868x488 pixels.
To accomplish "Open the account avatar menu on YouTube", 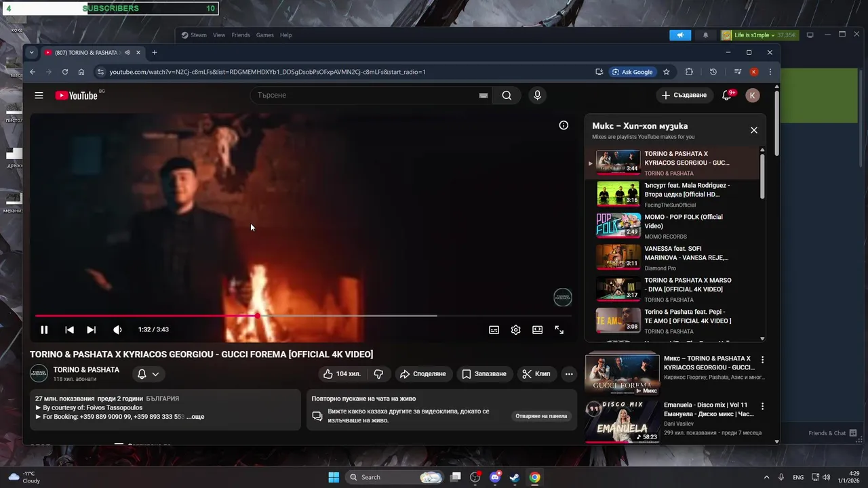I will pos(752,96).
